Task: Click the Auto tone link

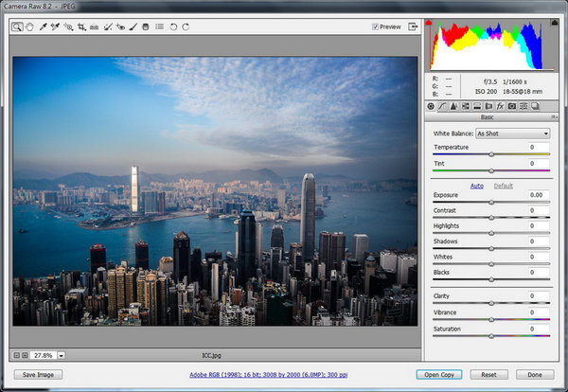Action: click(x=477, y=186)
